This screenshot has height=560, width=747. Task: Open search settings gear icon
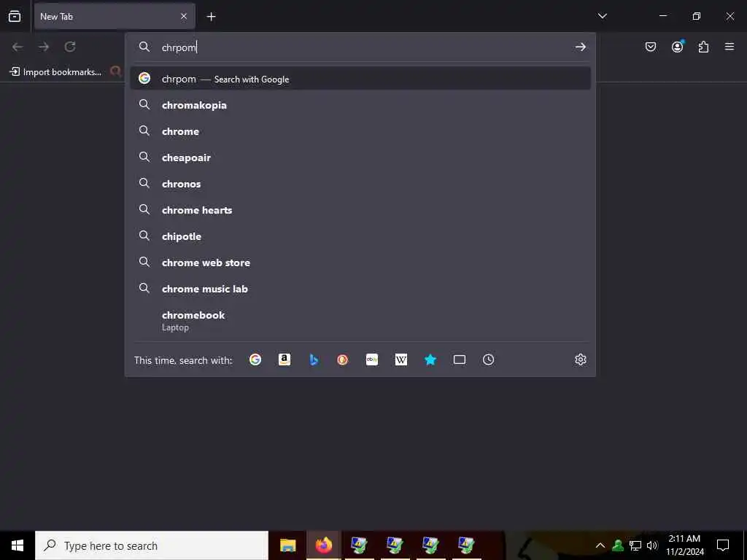(580, 359)
